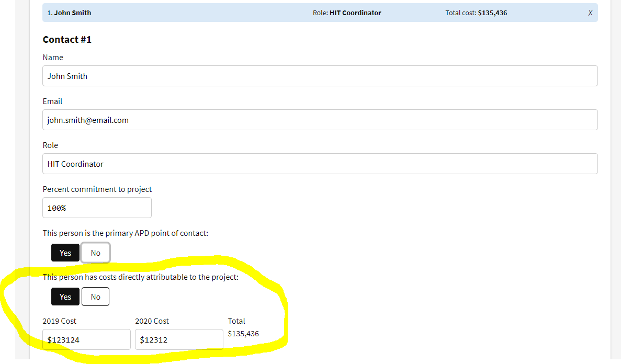
Task: Click the Role: HIT Coordinator header text
Action: click(x=347, y=13)
